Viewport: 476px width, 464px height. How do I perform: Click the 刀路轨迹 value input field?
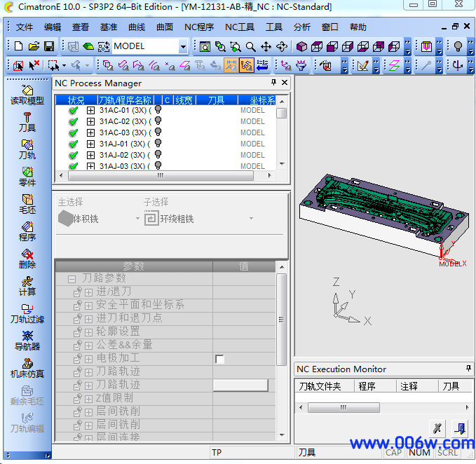tap(240, 385)
